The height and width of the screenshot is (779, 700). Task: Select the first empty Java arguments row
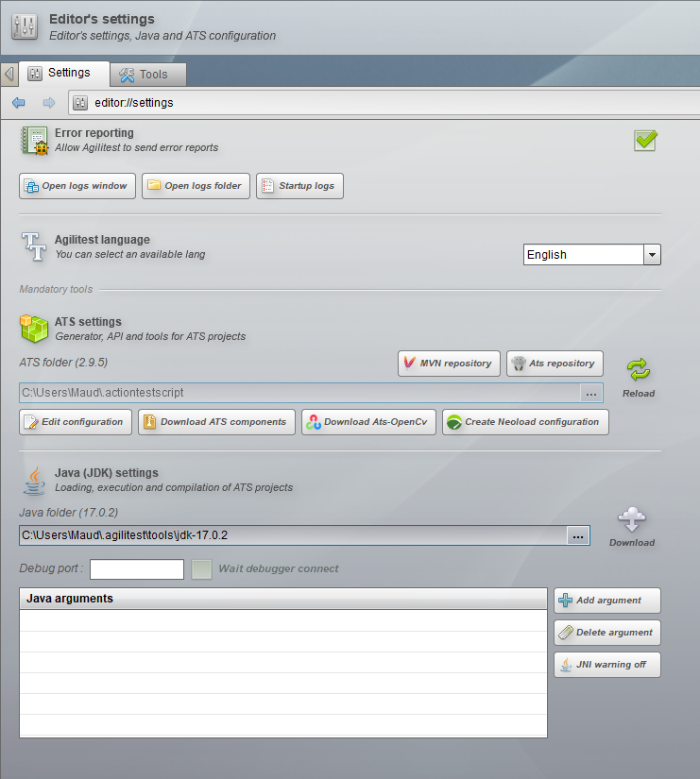click(283, 620)
